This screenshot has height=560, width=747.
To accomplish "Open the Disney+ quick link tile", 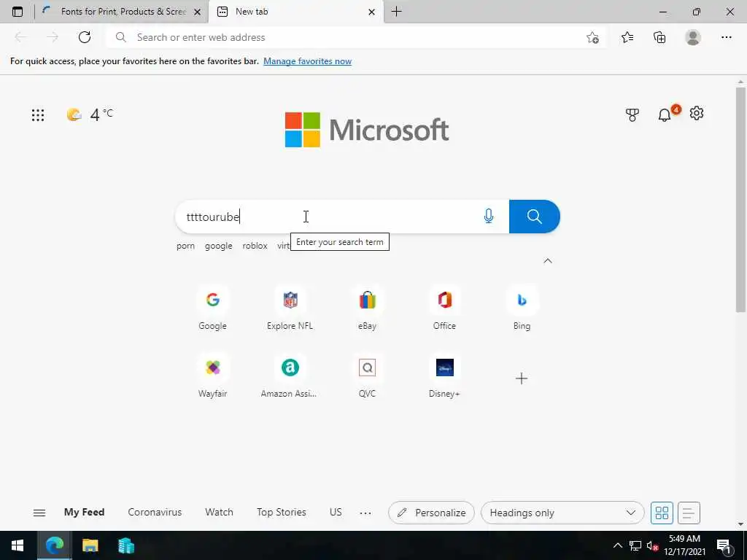I will click(444, 376).
